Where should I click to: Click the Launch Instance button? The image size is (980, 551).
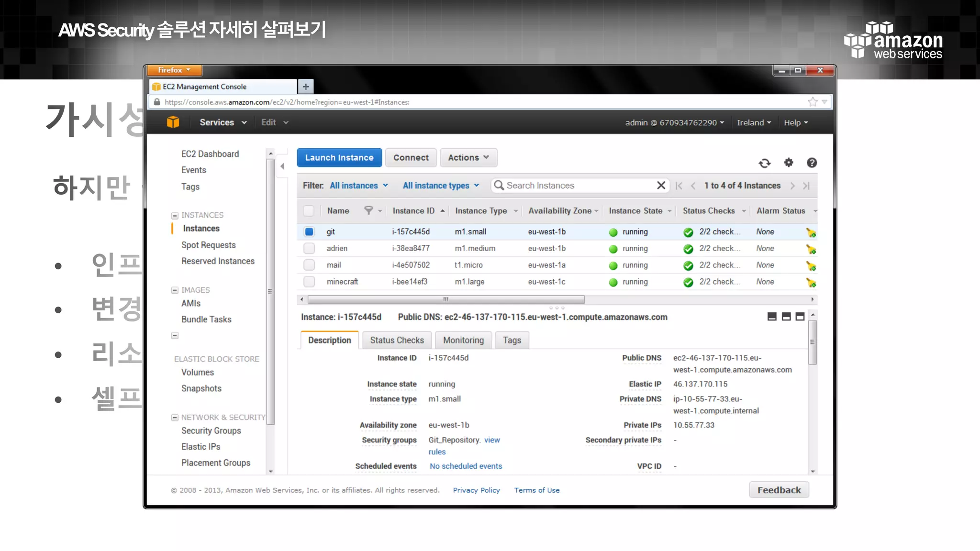339,158
